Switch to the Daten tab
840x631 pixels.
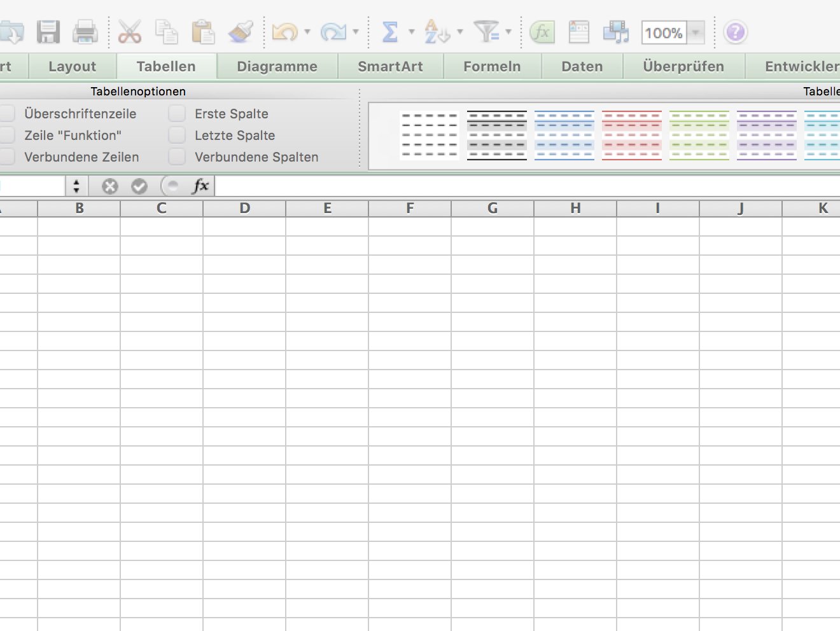(582, 67)
